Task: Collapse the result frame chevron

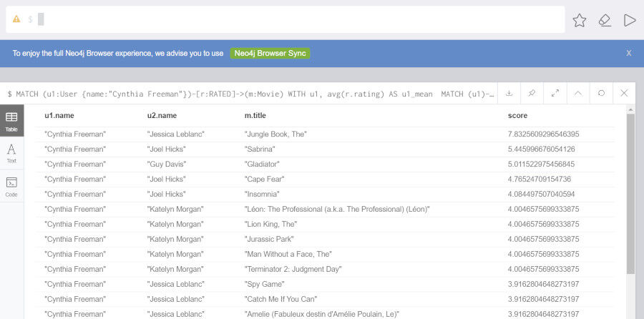Action: (x=578, y=93)
